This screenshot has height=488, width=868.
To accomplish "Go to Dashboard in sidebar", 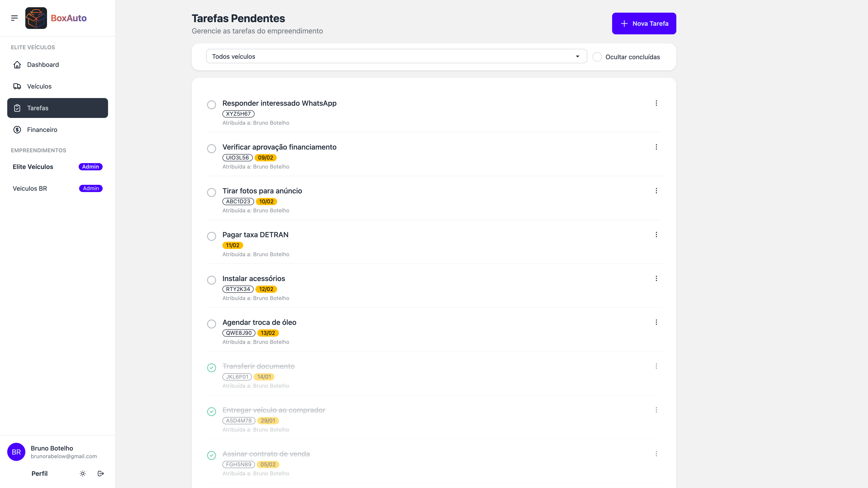I will pos(43,65).
